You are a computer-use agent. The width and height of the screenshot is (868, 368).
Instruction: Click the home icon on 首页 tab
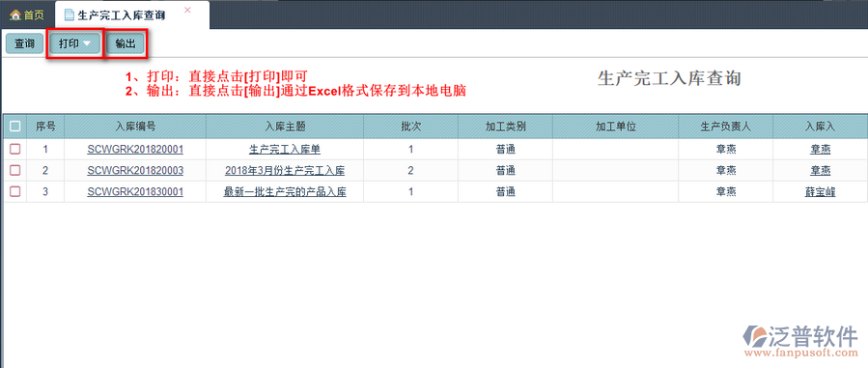click(x=15, y=14)
